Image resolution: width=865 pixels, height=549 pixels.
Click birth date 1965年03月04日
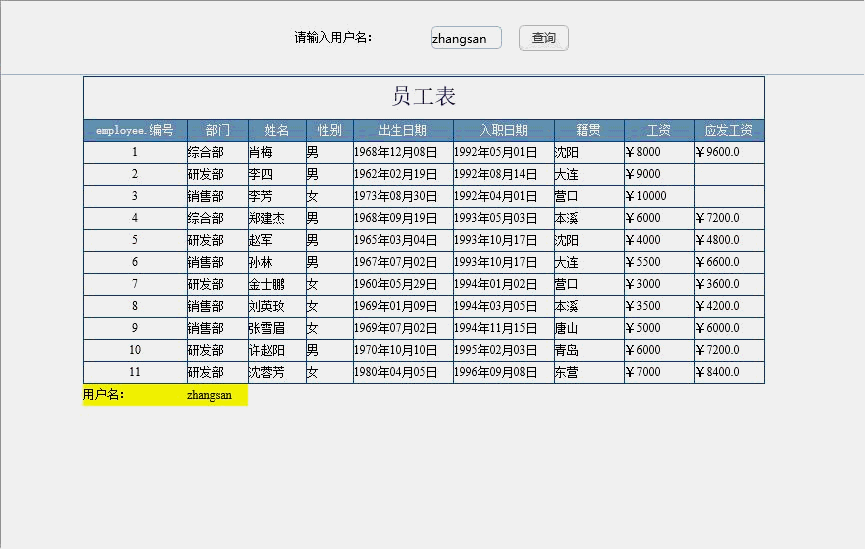coord(403,241)
